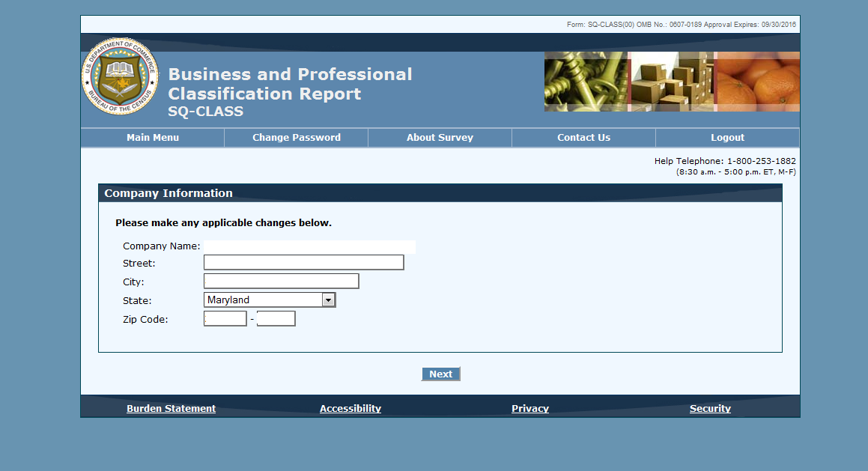Click the first Zip Code box
Viewport: 868px width, 471px height.
click(x=225, y=319)
